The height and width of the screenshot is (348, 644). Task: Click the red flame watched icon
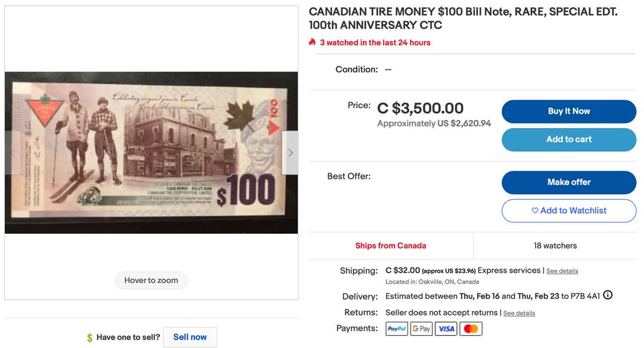click(x=312, y=42)
